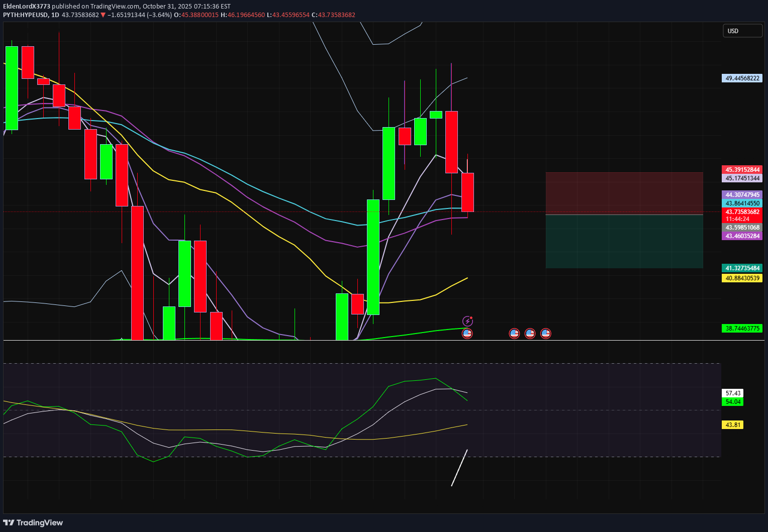The height and width of the screenshot is (532, 768).
Task: Select the yellow 40.88430539 price label
Action: tap(742, 278)
